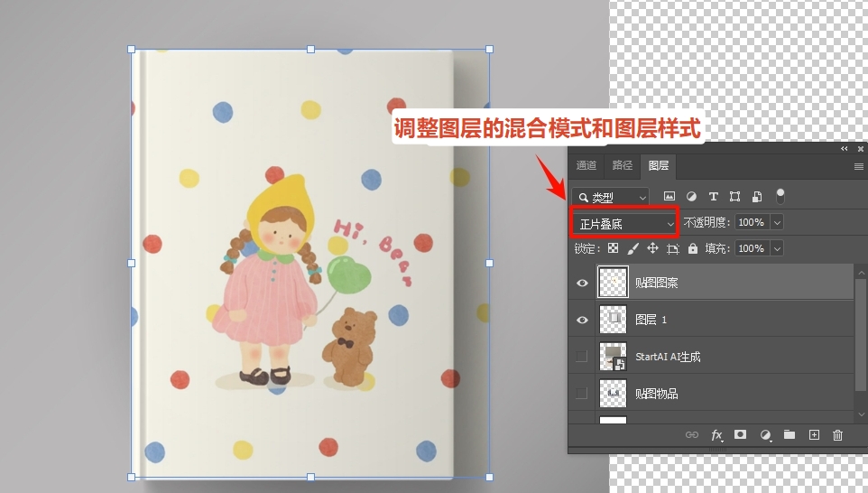This screenshot has width=868, height=493.
Task: Open the 正片叠底 blend mode dropdown
Action: click(625, 223)
